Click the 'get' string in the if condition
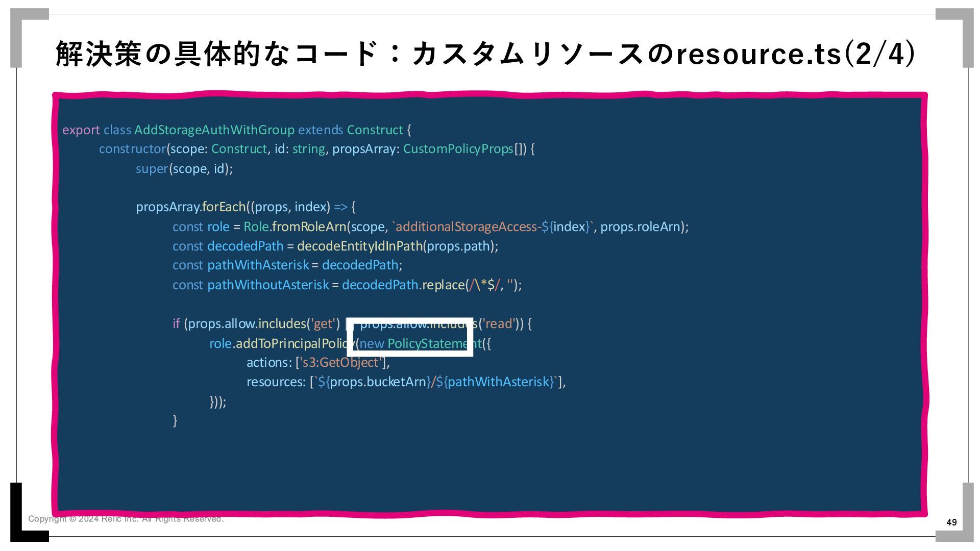Screen dimensions: 980x551 click(x=324, y=324)
